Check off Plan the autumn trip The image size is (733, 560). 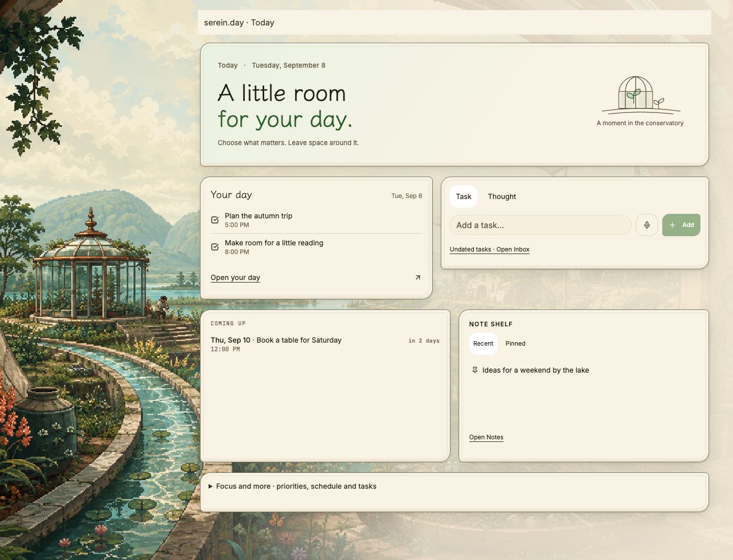[215, 220]
